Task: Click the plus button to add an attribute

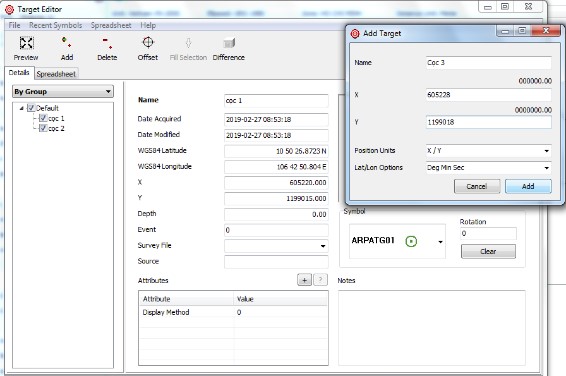Action: (x=304, y=280)
